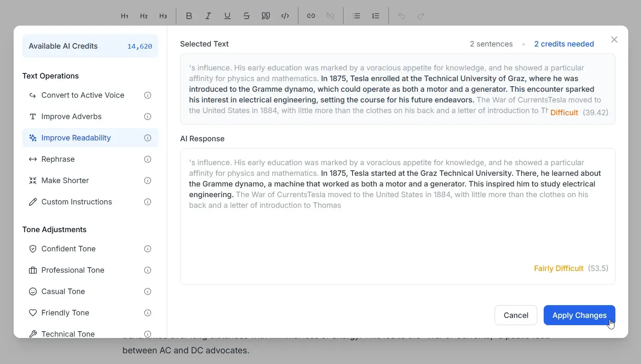Apply Heading 3 style
641x364 pixels.
[163, 16]
